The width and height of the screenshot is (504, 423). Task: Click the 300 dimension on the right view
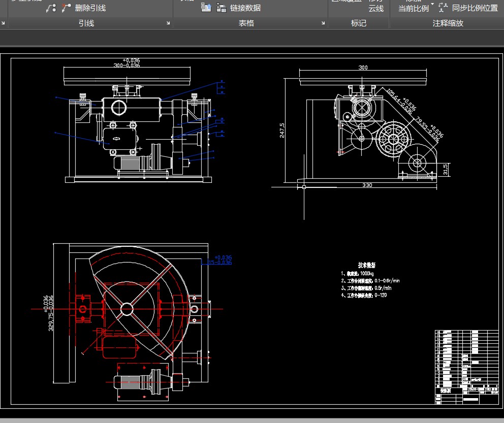click(x=363, y=68)
